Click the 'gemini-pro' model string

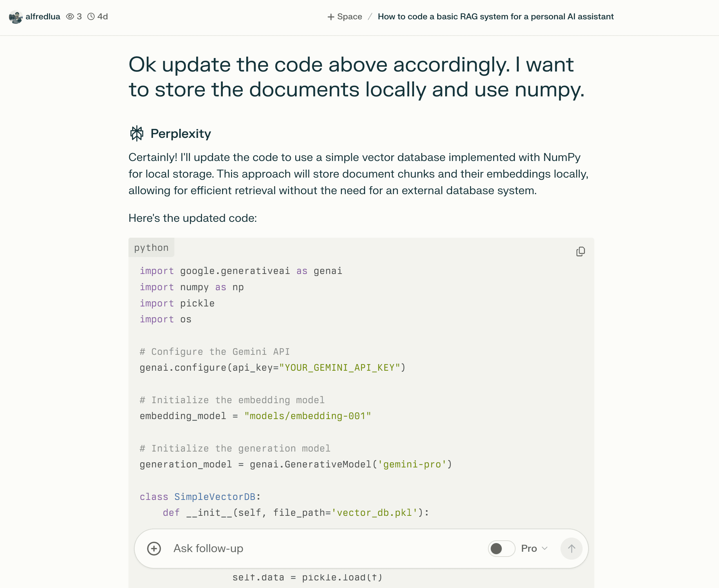[412, 464]
